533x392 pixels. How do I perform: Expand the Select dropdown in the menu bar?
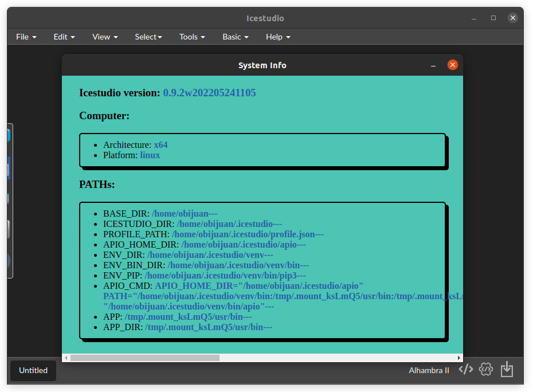tap(148, 37)
